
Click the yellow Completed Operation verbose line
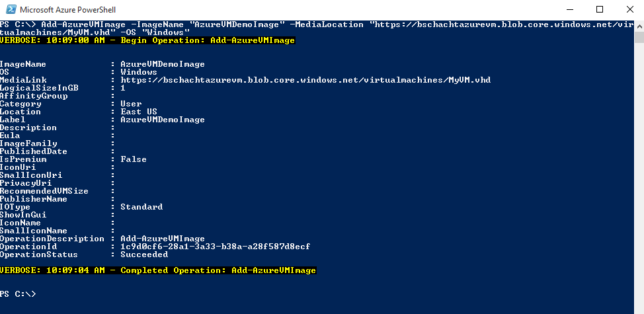click(158, 270)
